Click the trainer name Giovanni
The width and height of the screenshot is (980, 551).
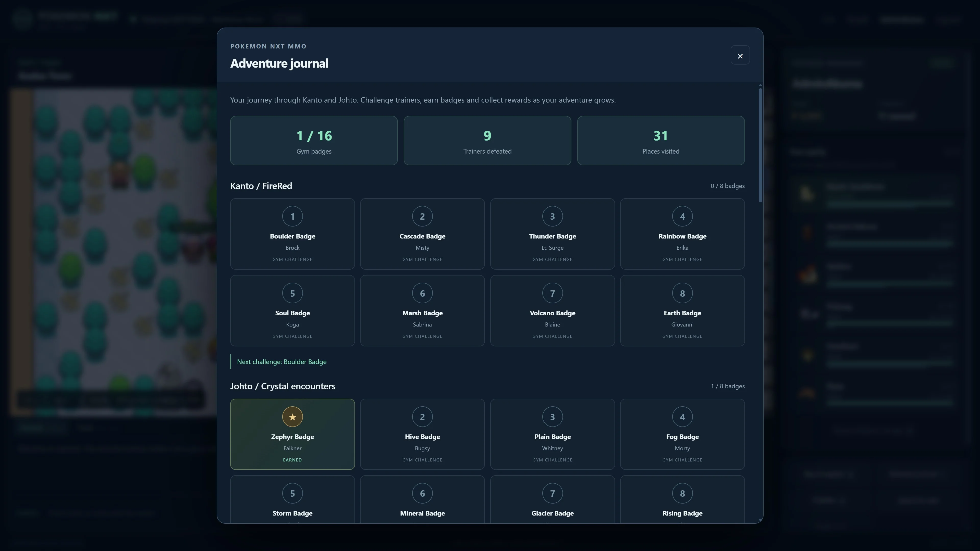tap(682, 324)
